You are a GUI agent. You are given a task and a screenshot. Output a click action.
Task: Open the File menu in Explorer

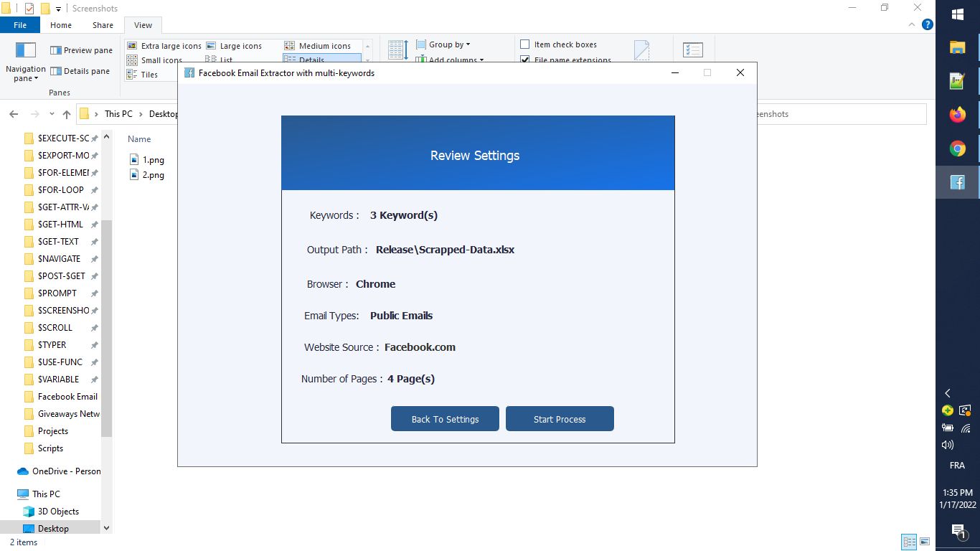(x=20, y=25)
